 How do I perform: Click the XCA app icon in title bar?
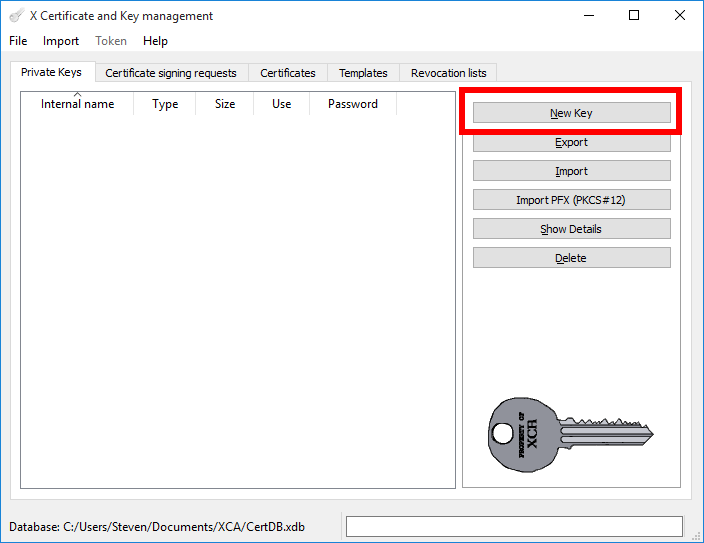click(x=16, y=16)
